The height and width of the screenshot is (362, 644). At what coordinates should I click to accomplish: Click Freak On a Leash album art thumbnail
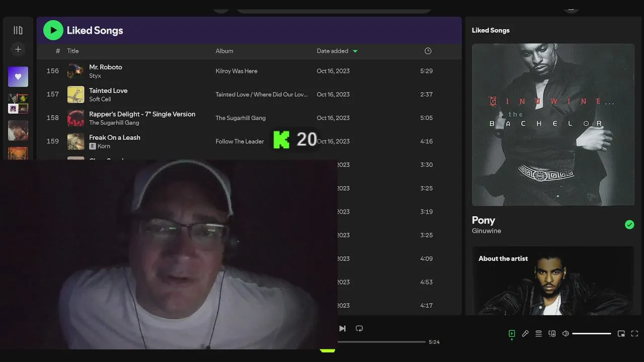pyautogui.click(x=76, y=141)
